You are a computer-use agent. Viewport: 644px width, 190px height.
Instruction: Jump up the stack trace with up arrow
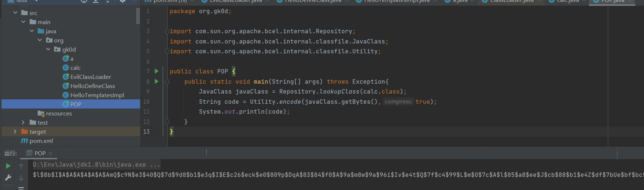pos(21,166)
